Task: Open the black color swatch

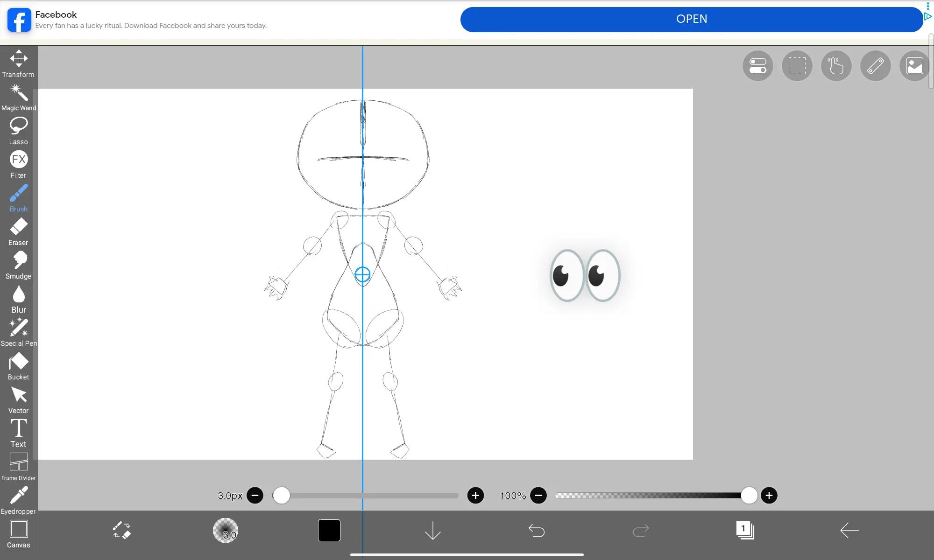Action: [x=329, y=531]
